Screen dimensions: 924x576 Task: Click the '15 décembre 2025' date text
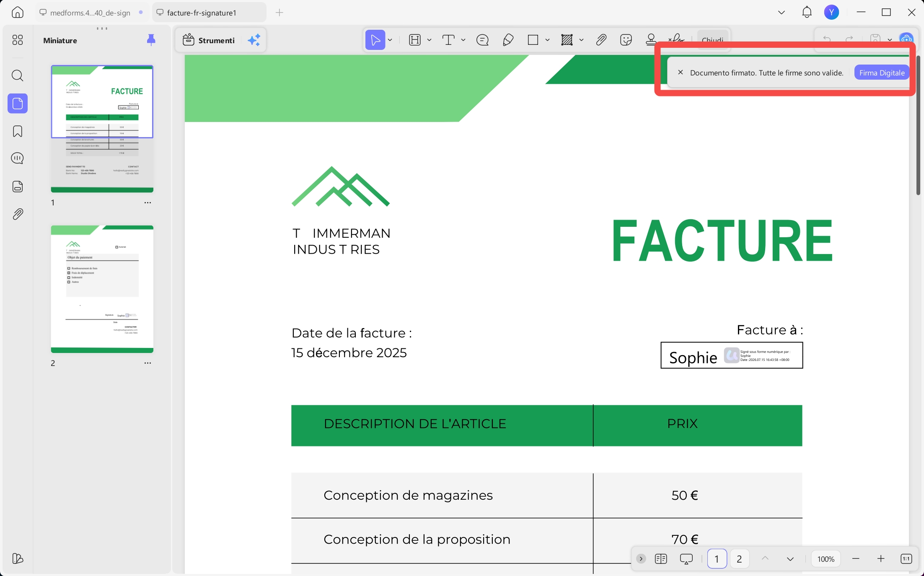349,353
